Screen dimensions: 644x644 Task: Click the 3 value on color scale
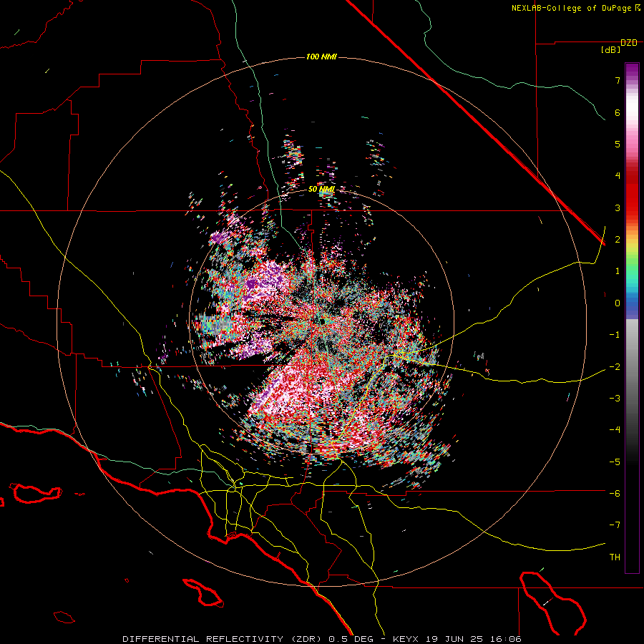[618, 208]
